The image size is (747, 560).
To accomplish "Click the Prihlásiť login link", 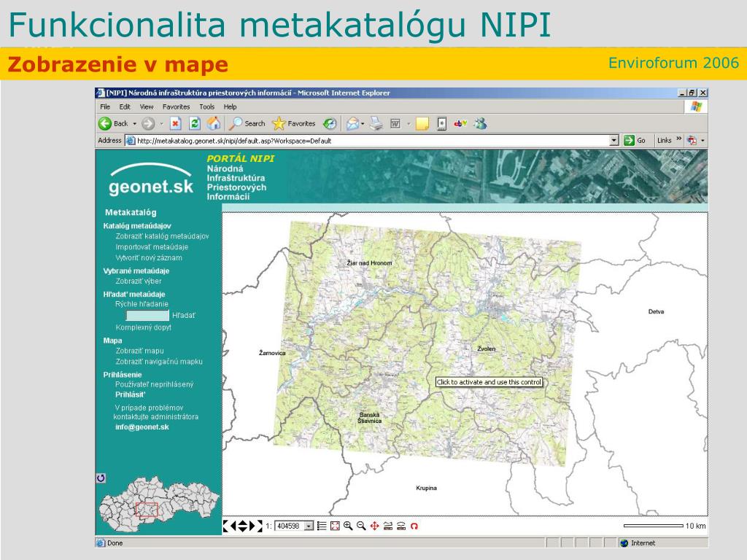I will (130, 394).
